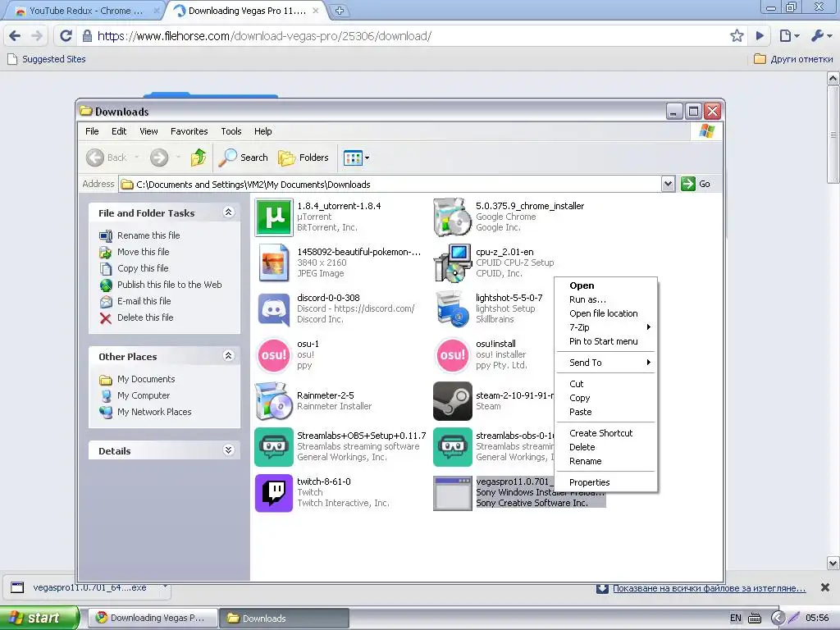Select the Streamlabs+OBS+Setup+0.11.7 icon
The width and height of the screenshot is (840, 630).
274,447
